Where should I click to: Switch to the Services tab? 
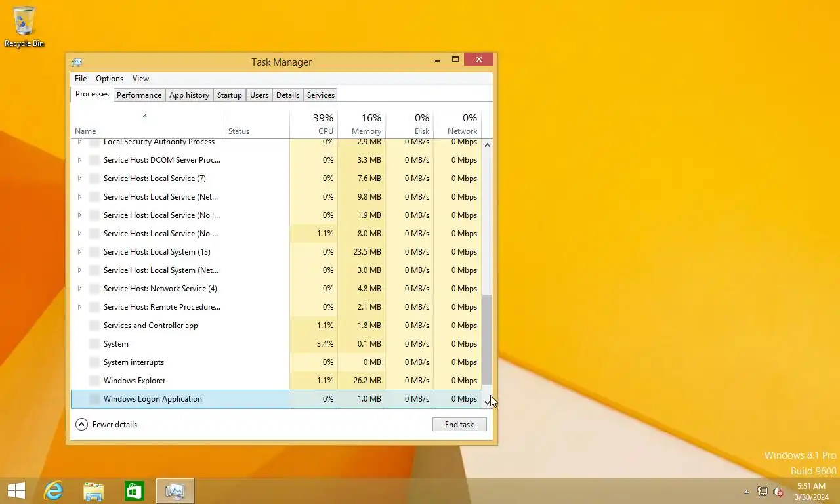click(321, 95)
